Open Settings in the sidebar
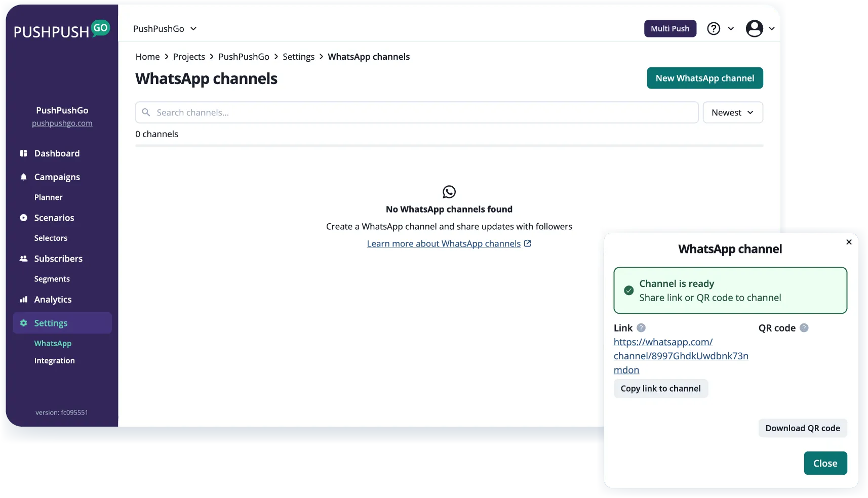 [62, 323]
